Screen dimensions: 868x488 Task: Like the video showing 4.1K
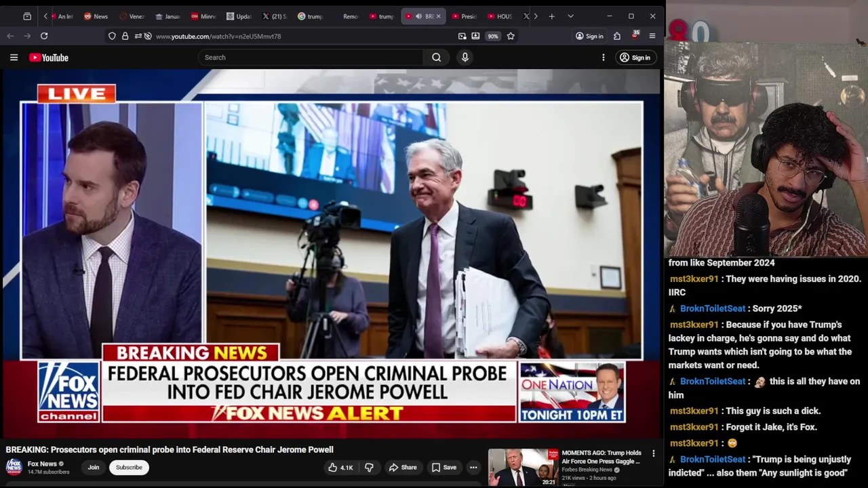click(x=340, y=467)
